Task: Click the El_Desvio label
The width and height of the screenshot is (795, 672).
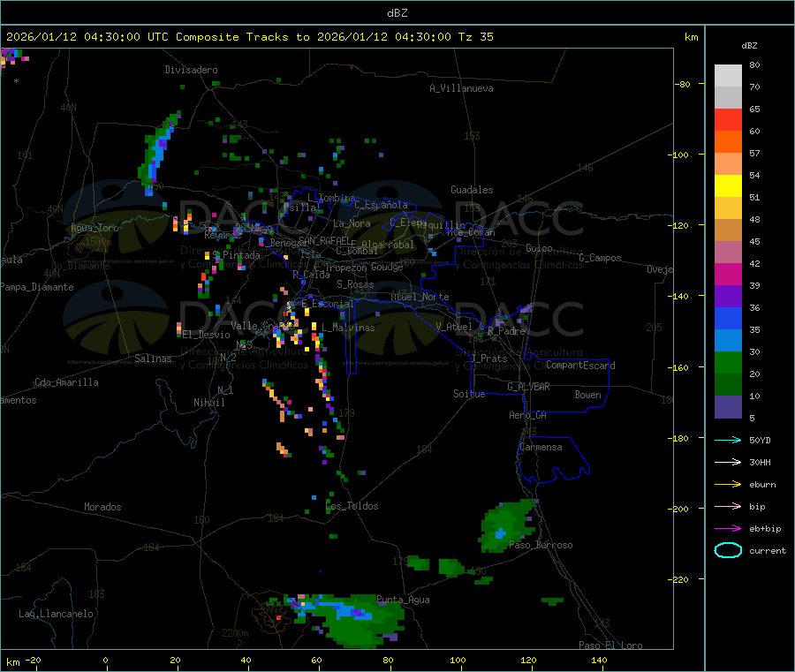Action: pos(207,335)
